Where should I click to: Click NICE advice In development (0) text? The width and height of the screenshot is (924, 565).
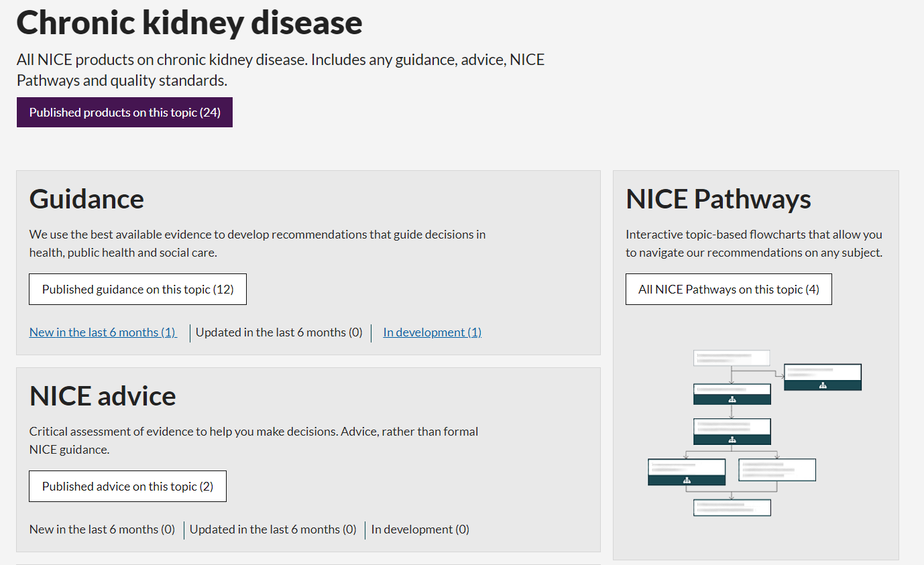pos(420,529)
